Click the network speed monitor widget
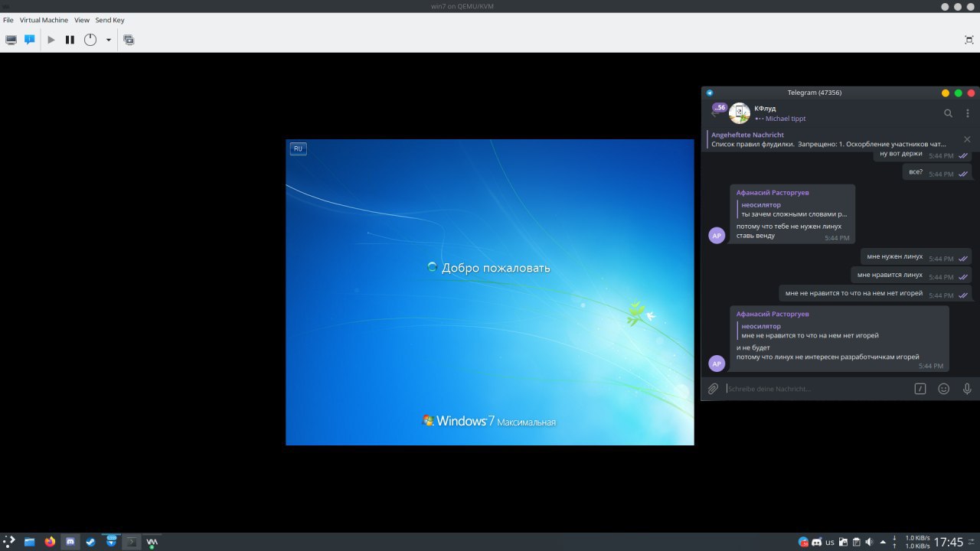Image resolution: width=980 pixels, height=551 pixels. [911, 542]
